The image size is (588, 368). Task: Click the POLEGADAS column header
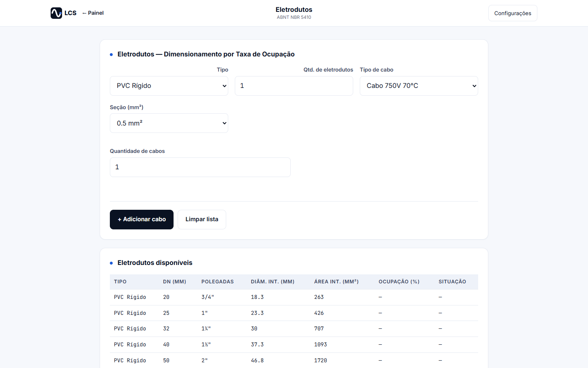(x=218, y=282)
